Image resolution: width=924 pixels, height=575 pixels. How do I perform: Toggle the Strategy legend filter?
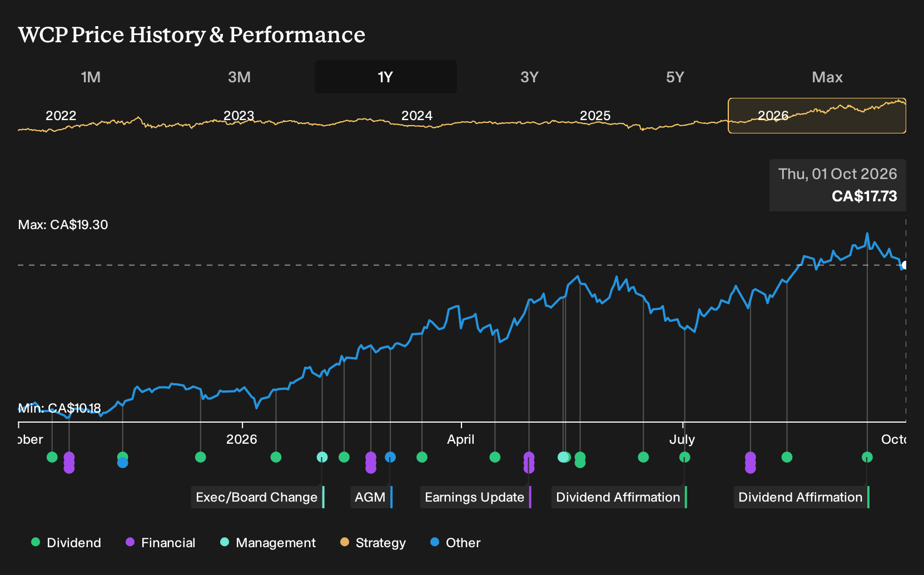pos(373,543)
